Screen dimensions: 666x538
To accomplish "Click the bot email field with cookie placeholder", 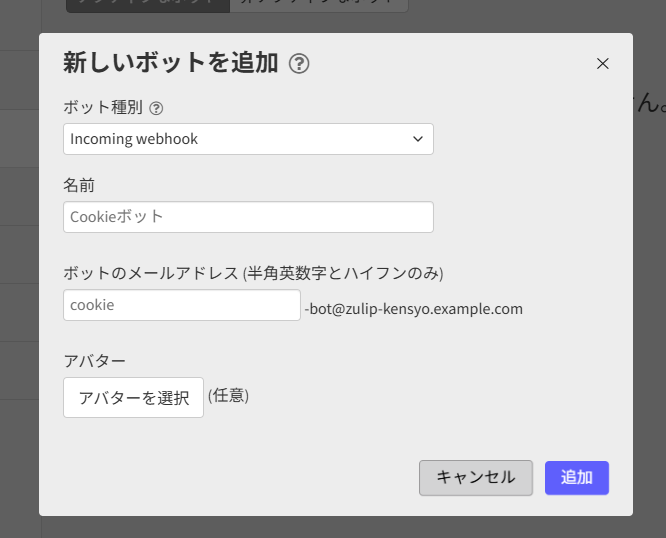I will [181, 306].
